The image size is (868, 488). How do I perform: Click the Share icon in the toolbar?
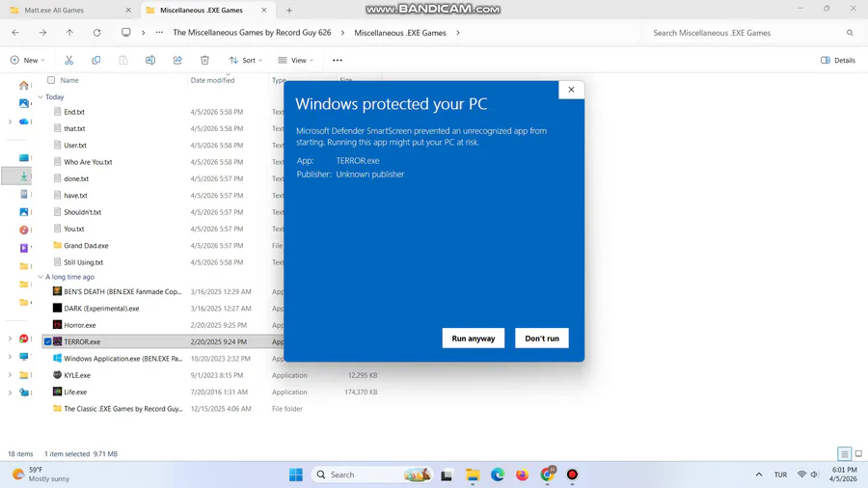tap(177, 61)
